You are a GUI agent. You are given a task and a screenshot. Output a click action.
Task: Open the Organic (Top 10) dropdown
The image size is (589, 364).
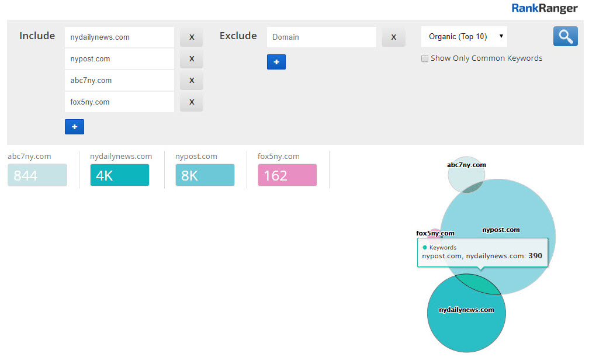click(x=465, y=36)
